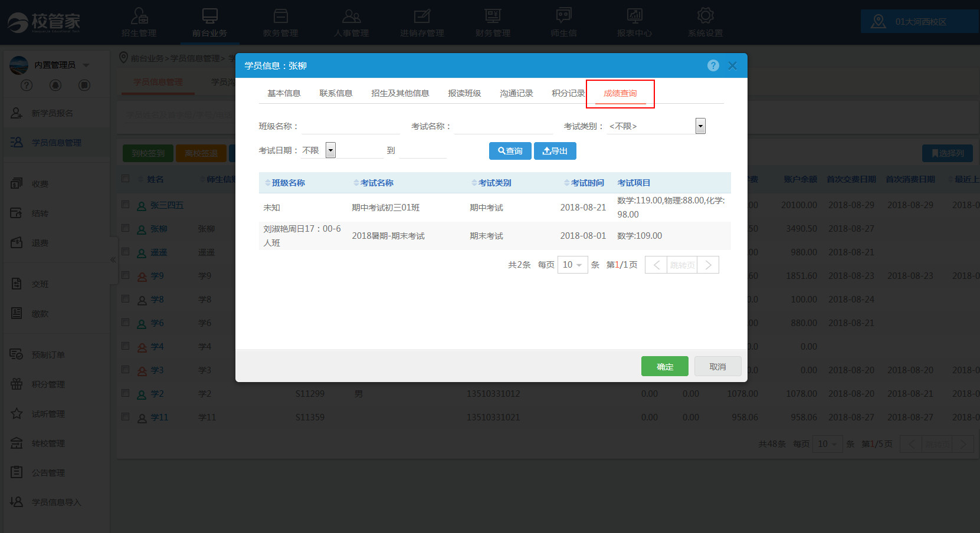Open 积分管理 gift icon in sidebar
The width and height of the screenshot is (980, 533).
click(x=17, y=384)
